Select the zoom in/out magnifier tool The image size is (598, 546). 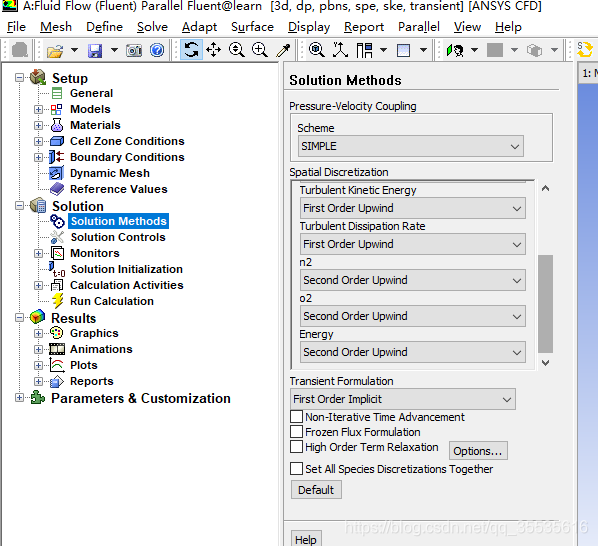(x=237, y=50)
